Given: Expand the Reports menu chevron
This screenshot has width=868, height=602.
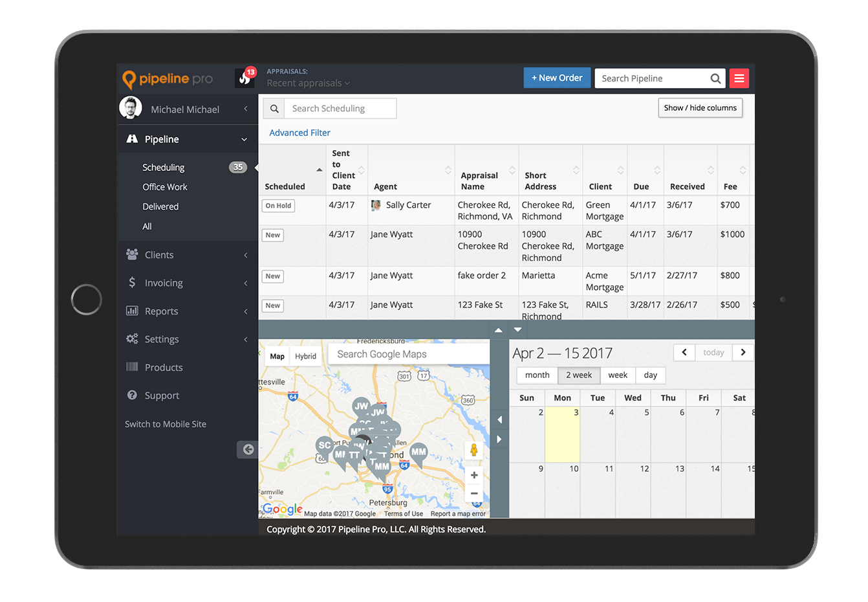Looking at the screenshot, I should click(246, 311).
